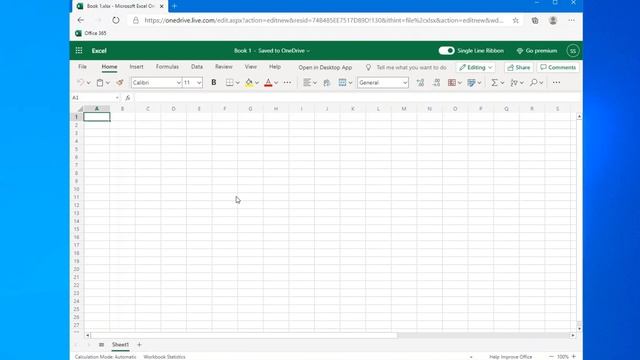Screen dimensions: 640x360
Task: Open the browser settings ellipsis menu
Action: coord(571,20)
